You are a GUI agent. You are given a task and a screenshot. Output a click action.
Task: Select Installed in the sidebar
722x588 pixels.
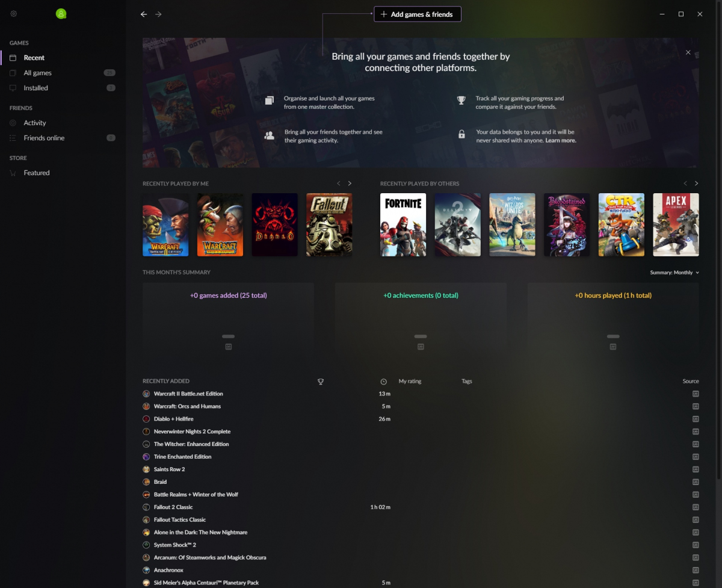coord(35,88)
